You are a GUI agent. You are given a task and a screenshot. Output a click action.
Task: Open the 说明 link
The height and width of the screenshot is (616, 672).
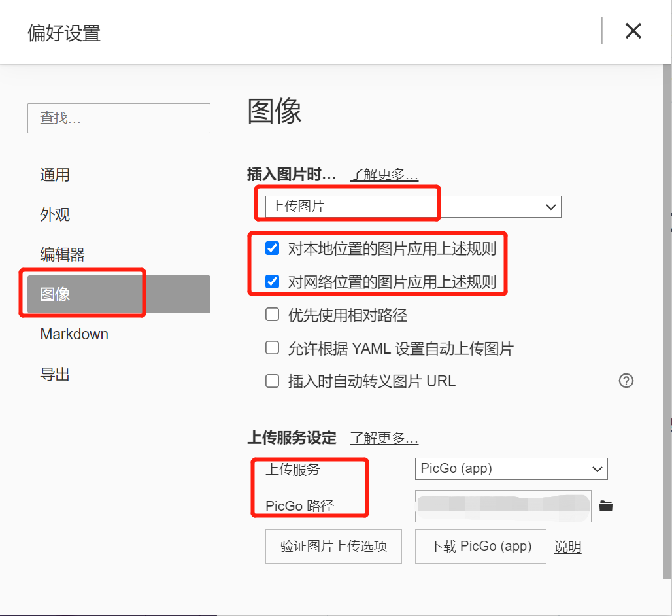[x=567, y=547]
